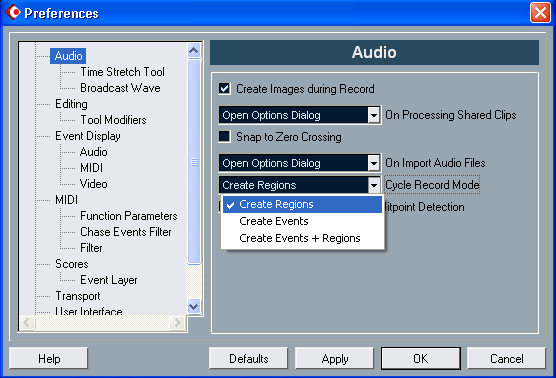
Task: Select the Event Display category
Action: [88, 136]
